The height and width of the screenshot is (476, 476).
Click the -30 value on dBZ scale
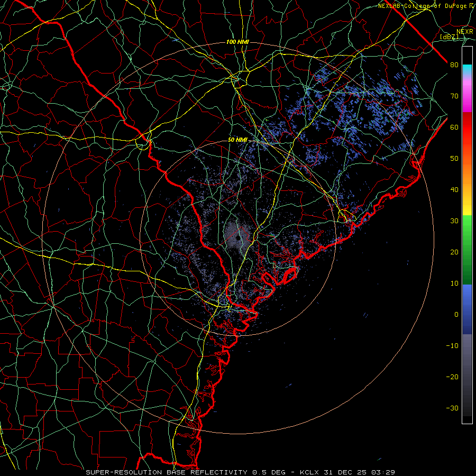[x=452, y=408]
